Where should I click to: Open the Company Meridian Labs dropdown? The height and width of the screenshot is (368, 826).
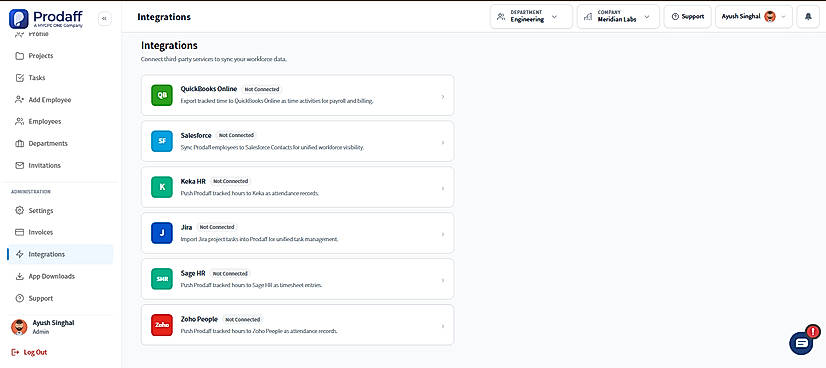pyautogui.click(x=618, y=17)
